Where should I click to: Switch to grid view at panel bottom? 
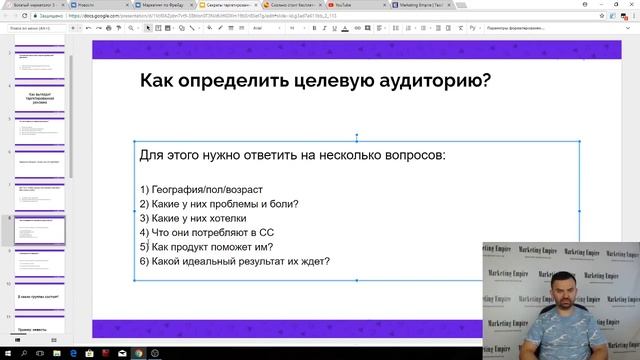tap(54, 340)
